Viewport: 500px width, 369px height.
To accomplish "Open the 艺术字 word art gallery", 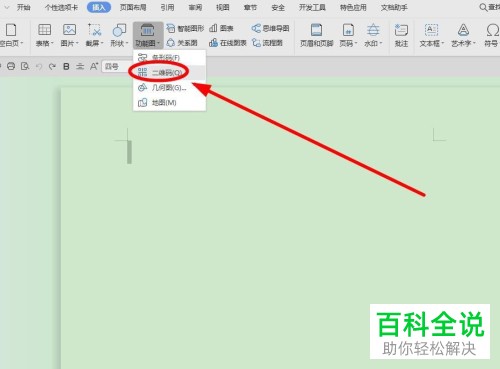I will point(463,35).
